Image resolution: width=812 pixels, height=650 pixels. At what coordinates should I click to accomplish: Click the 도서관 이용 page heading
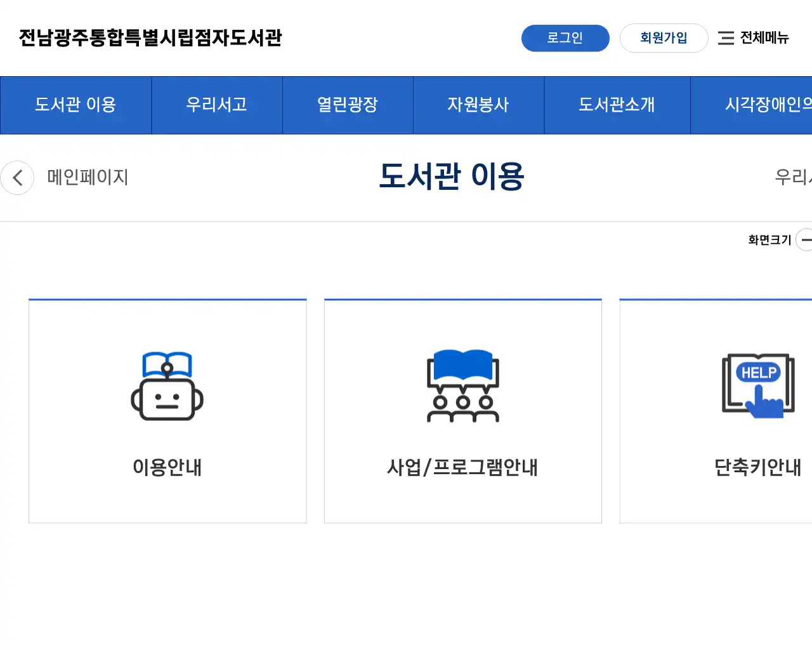click(451, 176)
